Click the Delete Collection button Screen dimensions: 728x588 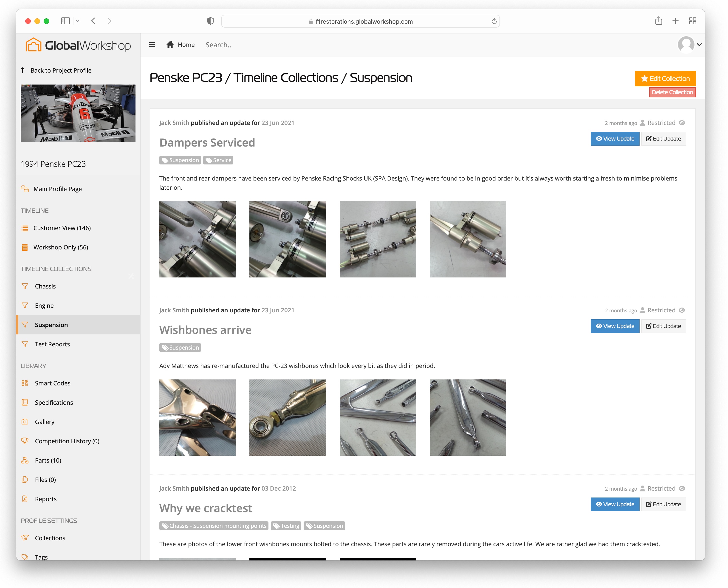[672, 92]
